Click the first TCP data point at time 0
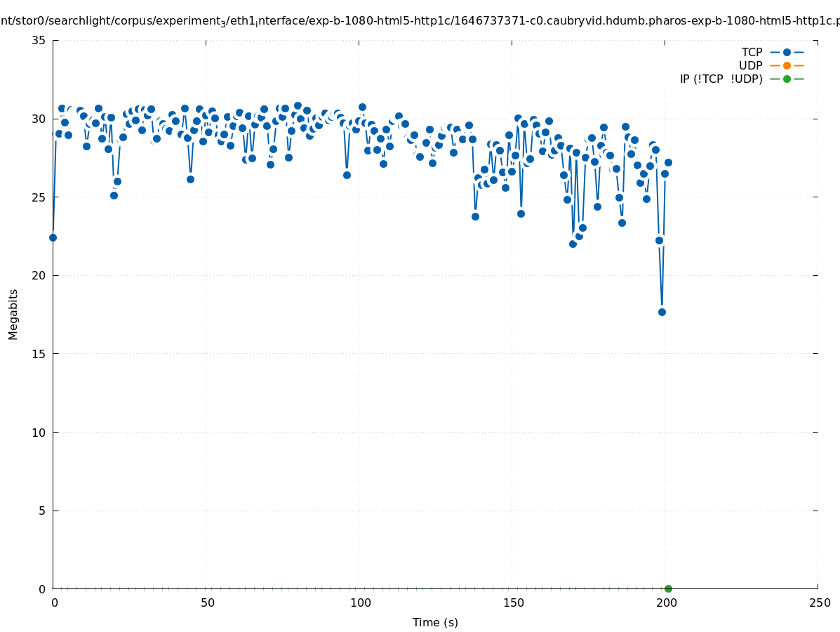Viewport: 840px width, 632px height. pyautogui.click(x=53, y=237)
